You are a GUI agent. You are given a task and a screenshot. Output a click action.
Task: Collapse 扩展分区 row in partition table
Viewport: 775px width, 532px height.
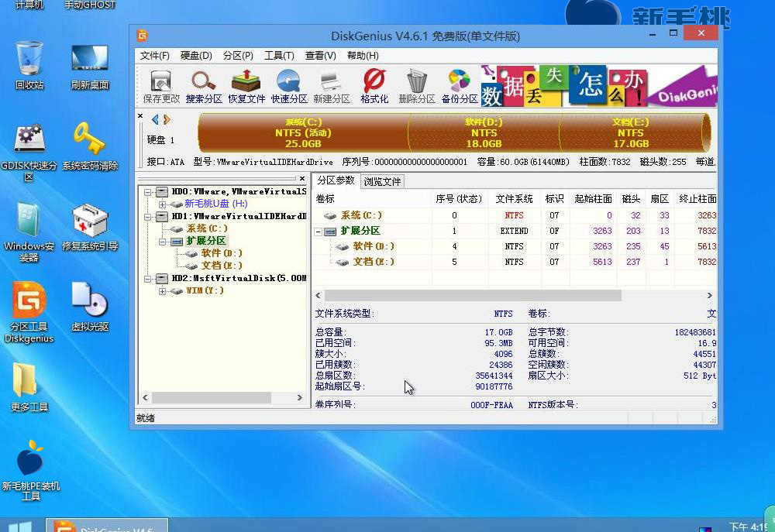coord(319,232)
